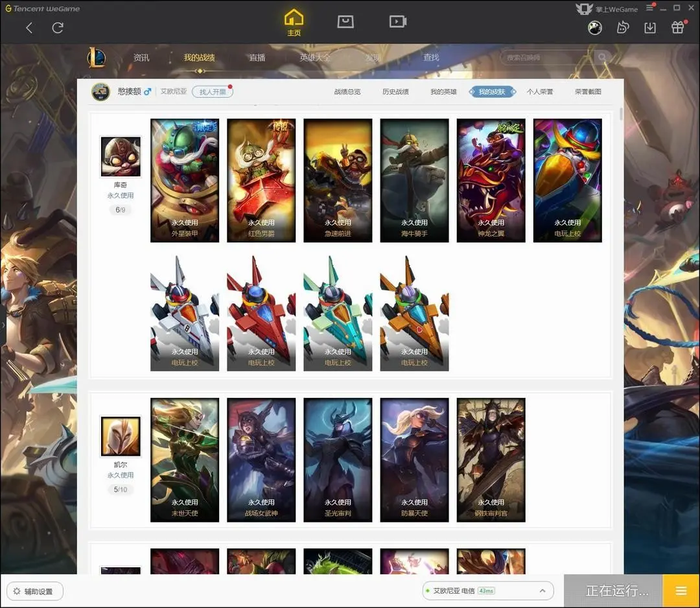The image size is (700, 608).
Task: Click the 正在运行... button
Action: [x=613, y=591]
